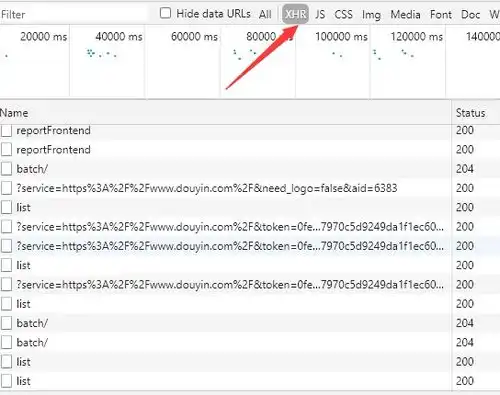Screen dimensions: 500x395
Task: Click the file icon beside last list request
Action: point(6,381)
